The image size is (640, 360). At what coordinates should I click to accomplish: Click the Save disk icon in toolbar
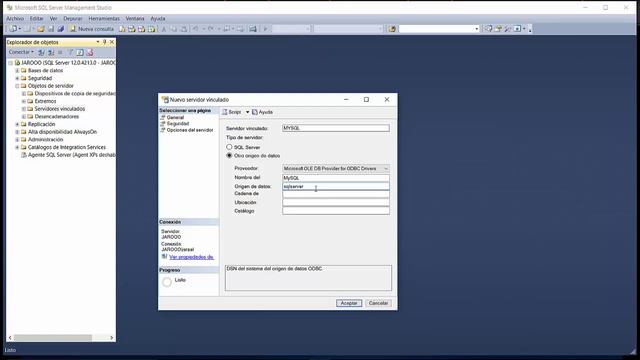(x=51, y=29)
